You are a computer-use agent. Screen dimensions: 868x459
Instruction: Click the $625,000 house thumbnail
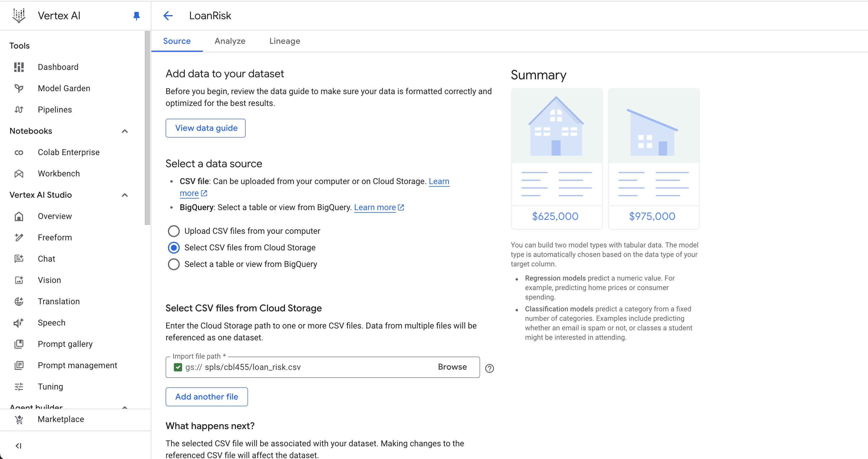557,159
